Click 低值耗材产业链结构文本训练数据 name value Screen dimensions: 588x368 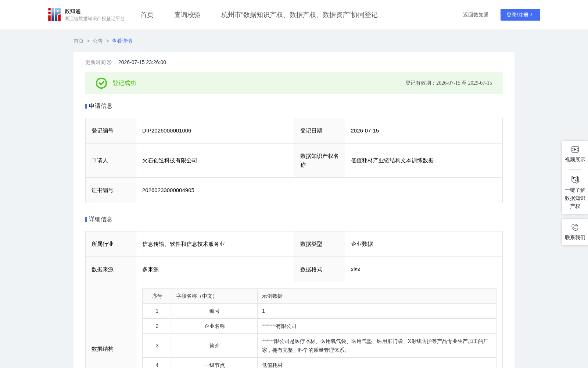pyautogui.click(x=392, y=160)
